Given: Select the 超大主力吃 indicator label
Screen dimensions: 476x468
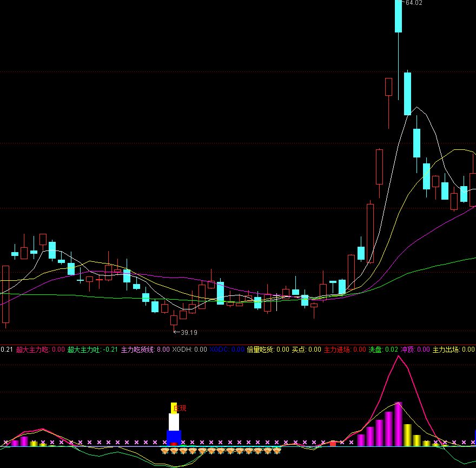Looking at the screenshot, I should 33,350.
